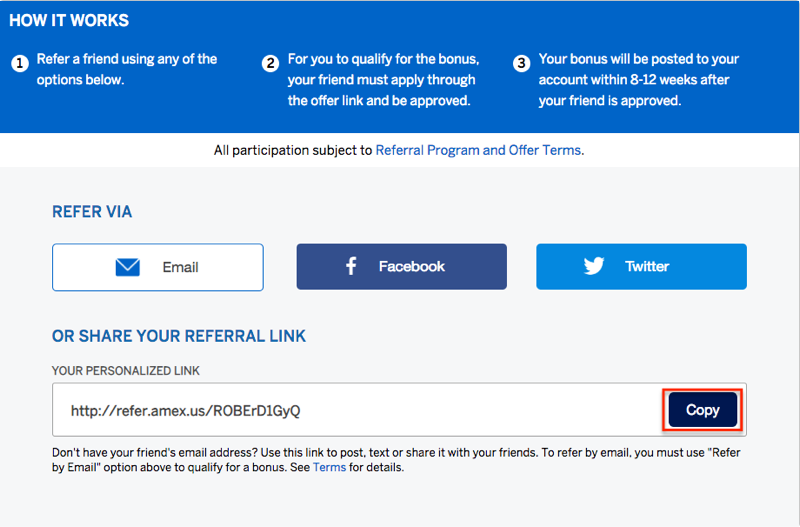The width and height of the screenshot is (800, 527).
Task: Click the envelope icon in the Email button
Action: coord(128,267)
